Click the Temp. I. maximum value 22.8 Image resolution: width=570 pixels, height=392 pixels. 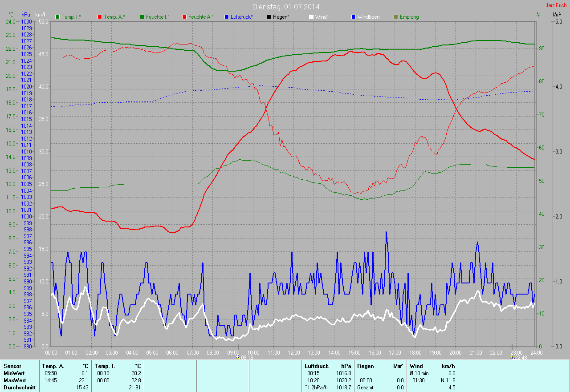click(136, 380)
